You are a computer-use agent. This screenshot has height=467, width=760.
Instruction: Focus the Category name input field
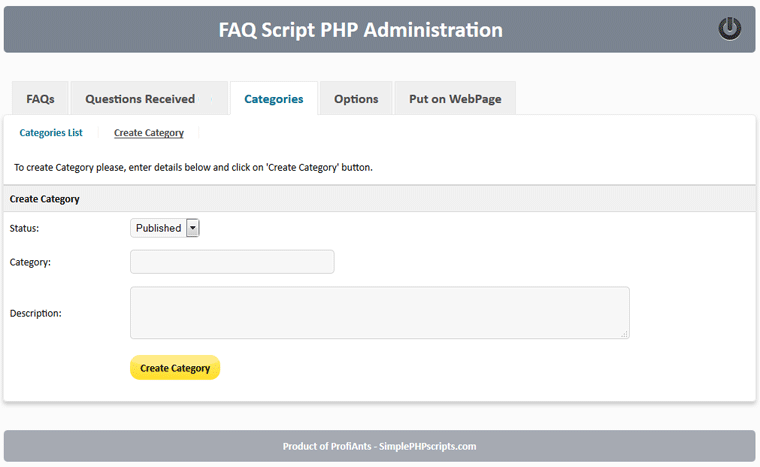232,262
